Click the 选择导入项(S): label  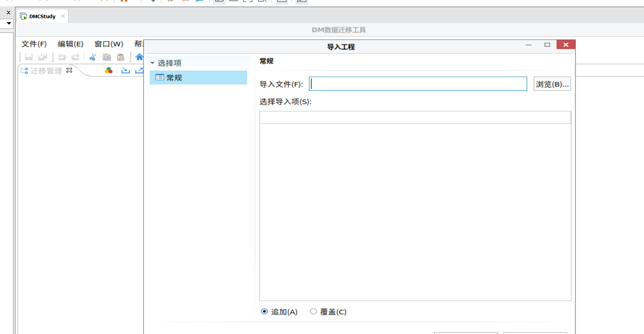click(x=286, y=101)
